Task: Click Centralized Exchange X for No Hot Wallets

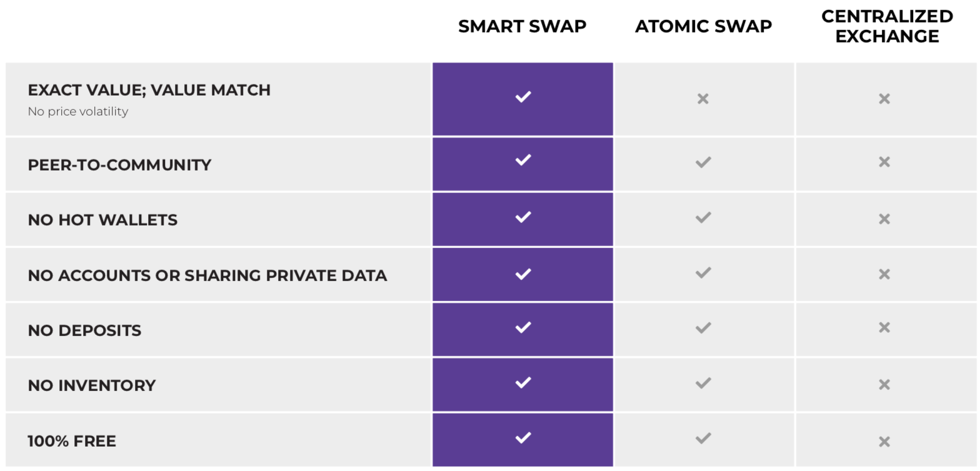Action: (x=884, y=219)
